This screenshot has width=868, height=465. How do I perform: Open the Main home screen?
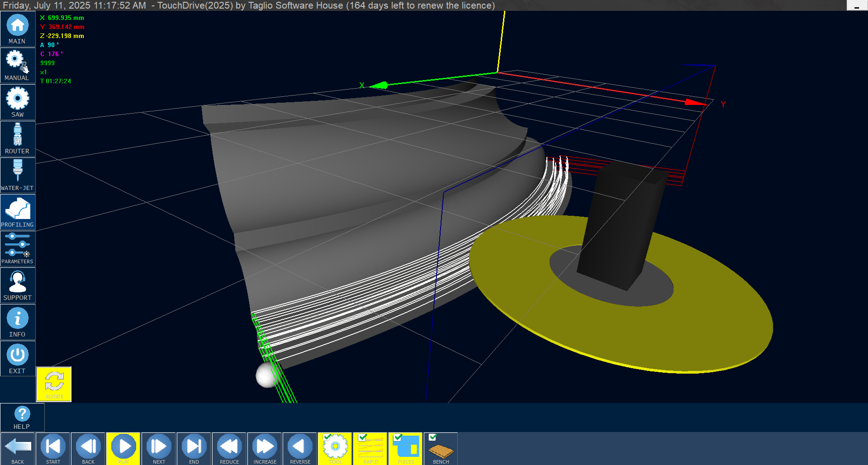(x=18, y=29)
